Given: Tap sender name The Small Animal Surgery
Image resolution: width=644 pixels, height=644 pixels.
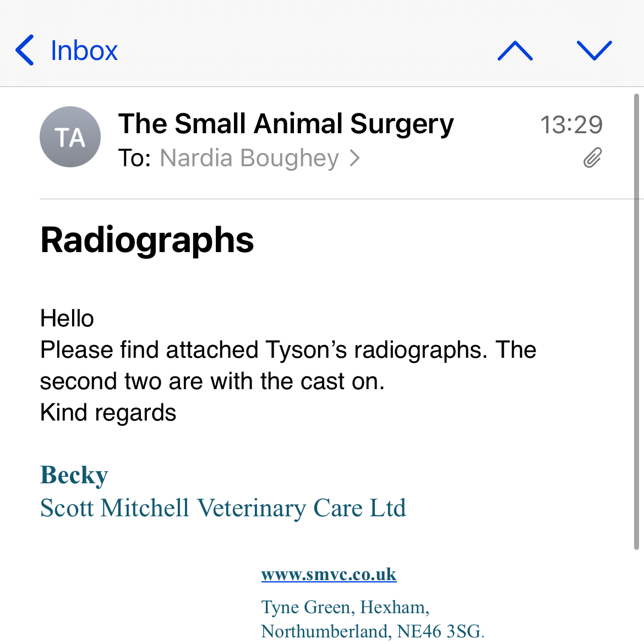Looking at the screenshot, I should (x=286, y=124).
